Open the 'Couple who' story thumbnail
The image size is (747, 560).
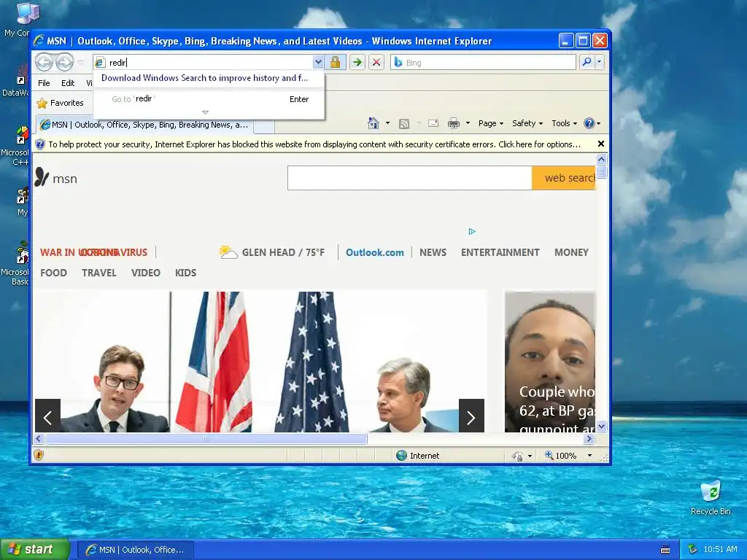(x=550, y=362)
